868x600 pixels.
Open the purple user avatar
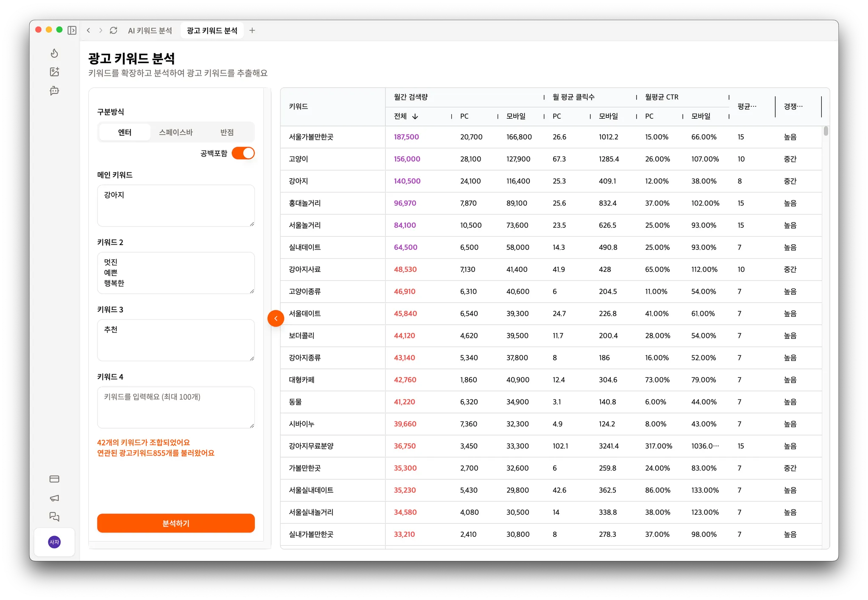54,542
